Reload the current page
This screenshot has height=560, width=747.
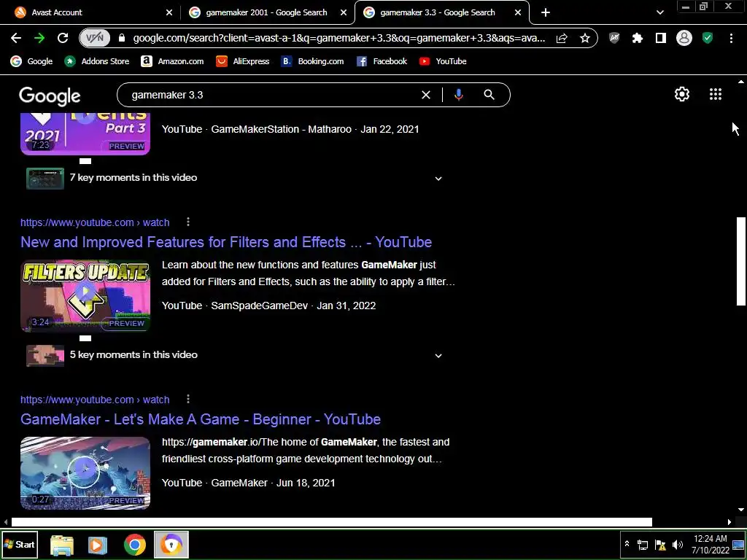[63, 38]
